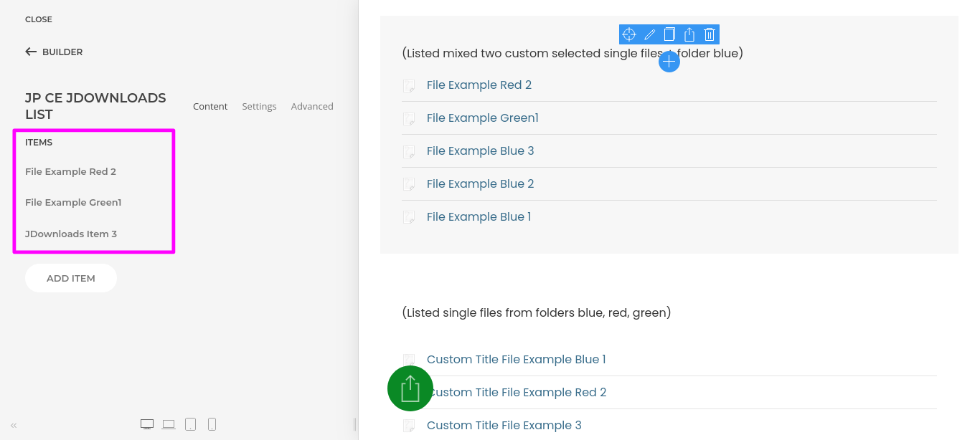
Task: Click the blue plus add button
Action: coord(669,62)
